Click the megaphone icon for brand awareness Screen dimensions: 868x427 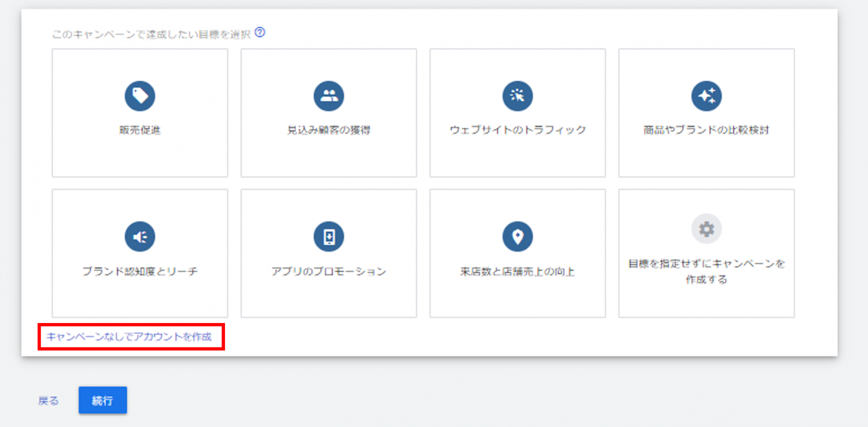pos(140,237)
